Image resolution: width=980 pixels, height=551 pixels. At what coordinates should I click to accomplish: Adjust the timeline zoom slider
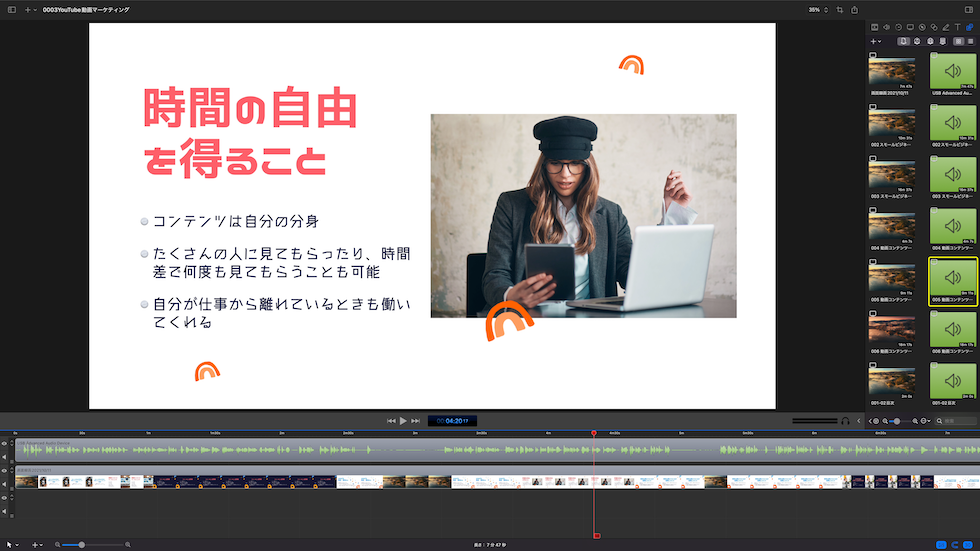point(92,545)
